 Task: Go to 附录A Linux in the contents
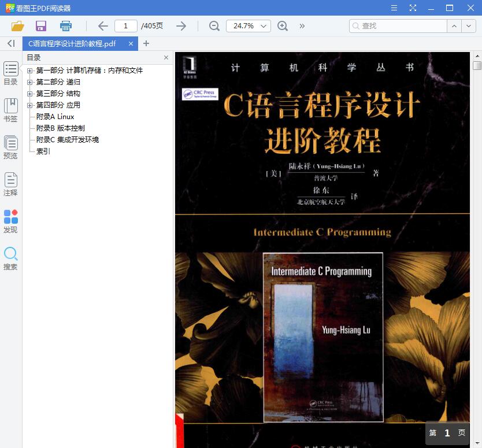pyautogui.click(x=54, y=116)
